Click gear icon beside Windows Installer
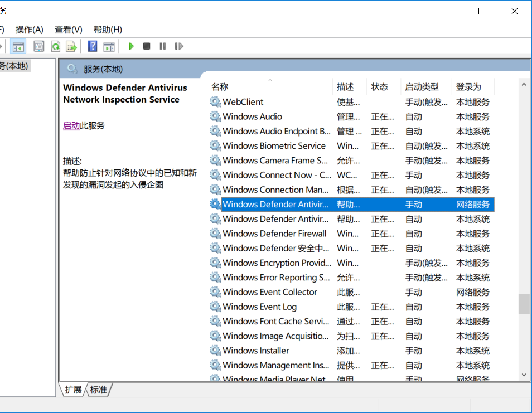This screenshot has height=413, width=532. [x=215, y=350]
